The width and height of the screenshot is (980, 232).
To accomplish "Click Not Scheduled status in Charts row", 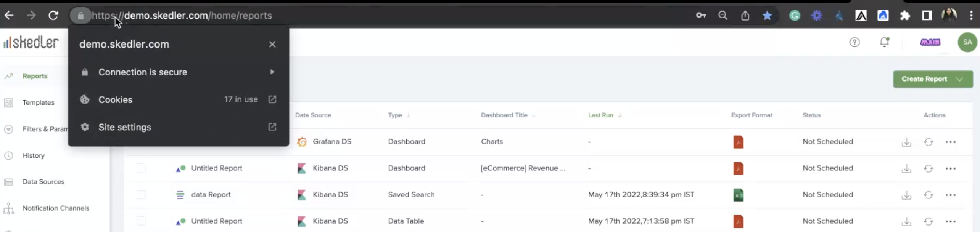I will pyautogui.click(x=827, y=142).
